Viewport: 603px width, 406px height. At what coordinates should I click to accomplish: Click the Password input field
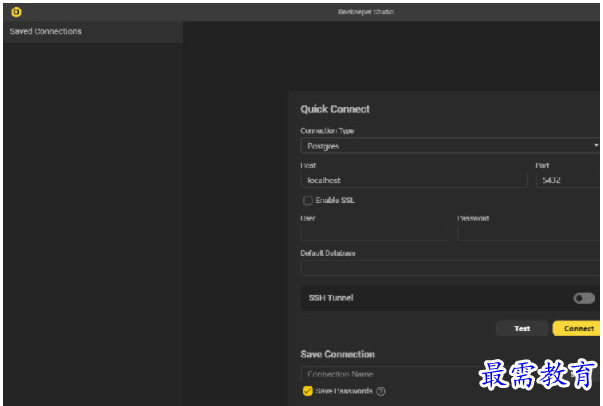coord(528,233)
